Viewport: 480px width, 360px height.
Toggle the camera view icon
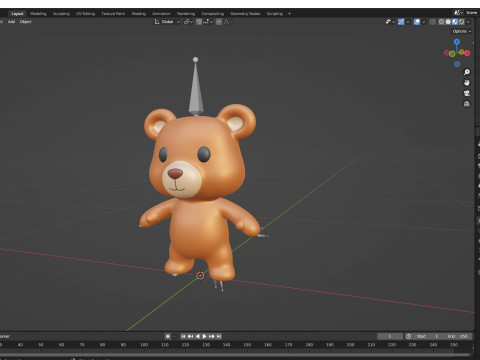coord(467,93)
